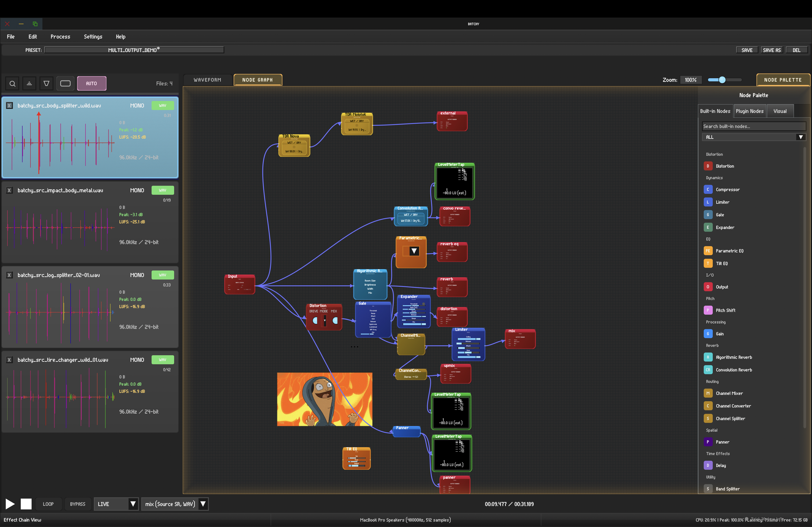This screenshot has height=527, width=812.
Task: Add a Band Splitter utility node
Action: click(x=727, y=488)
